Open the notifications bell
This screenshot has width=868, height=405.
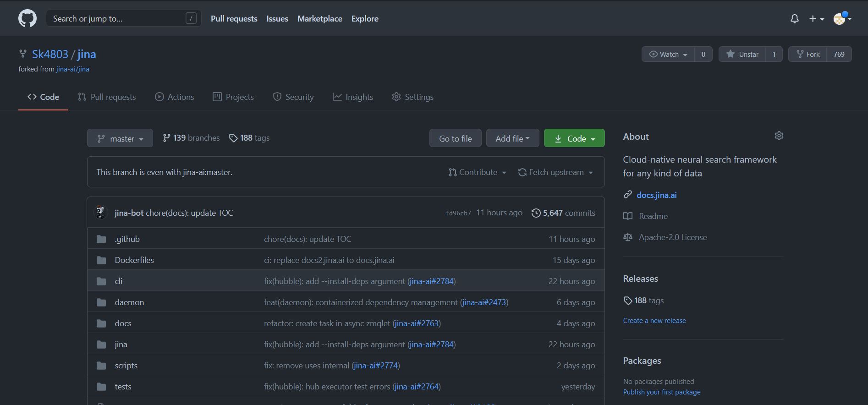[795, 19]
